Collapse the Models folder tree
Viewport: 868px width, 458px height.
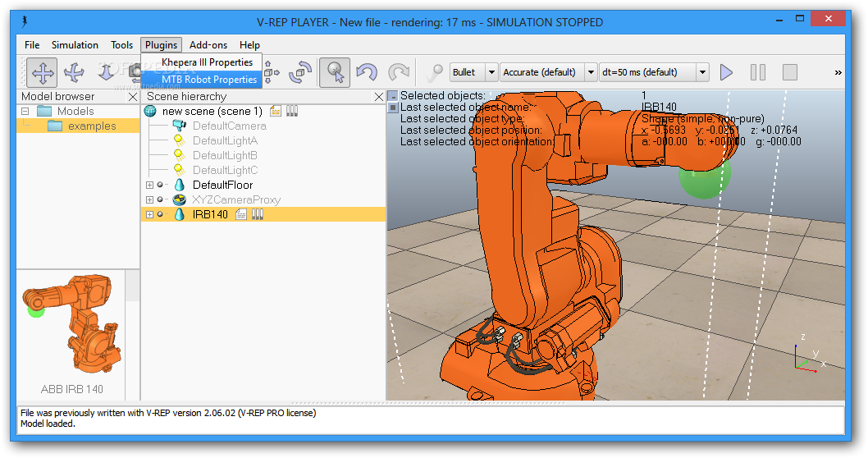coord(25,111)
